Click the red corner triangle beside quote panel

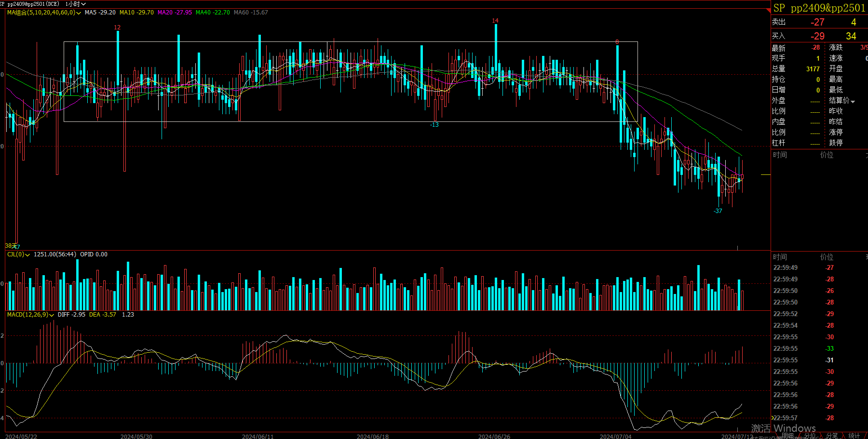point(769,10)
